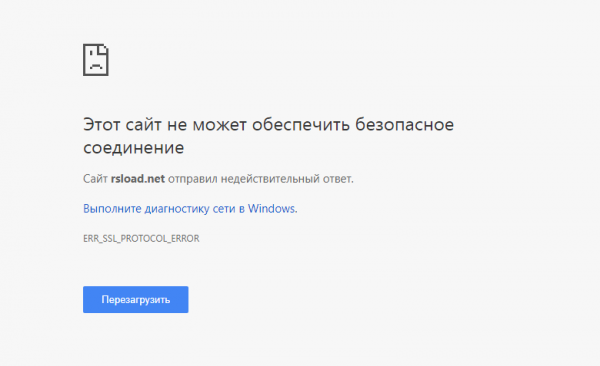Click the sad page error icon

click(96, 60)
